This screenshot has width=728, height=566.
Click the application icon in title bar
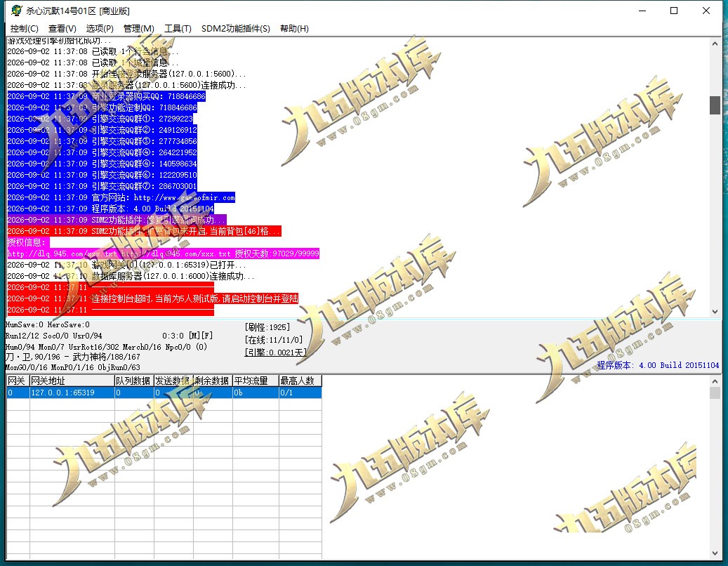pos(16,11)
